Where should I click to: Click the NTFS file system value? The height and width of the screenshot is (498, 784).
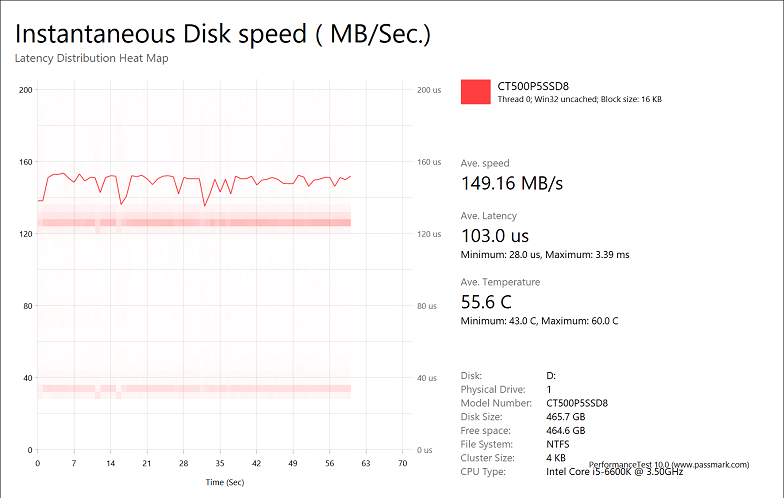(558, 444)
